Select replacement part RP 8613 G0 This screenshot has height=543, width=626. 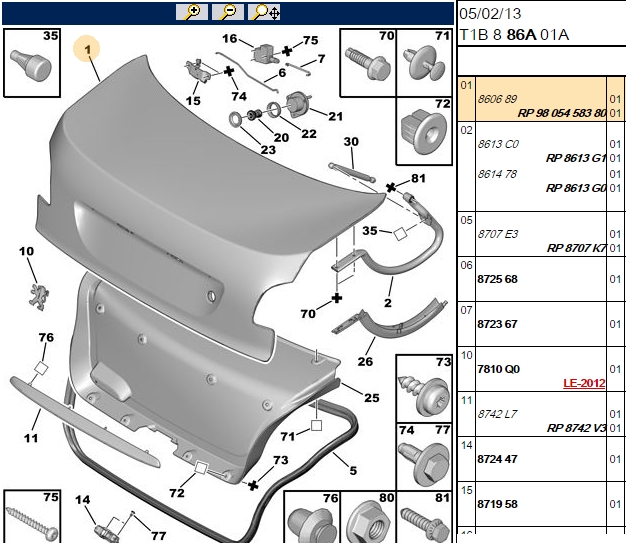click(x=576, y=188)
